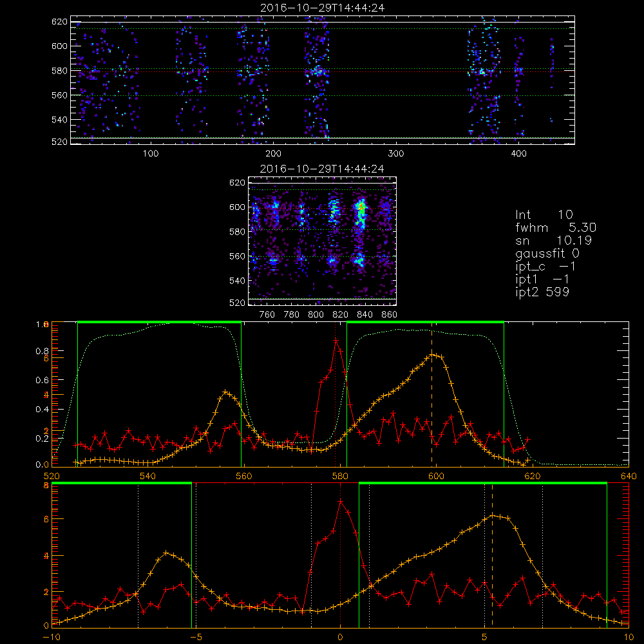The image size is (644, 644).
Task: Click x-axis label 0 of bottom plot
Action: pos(340,637)
